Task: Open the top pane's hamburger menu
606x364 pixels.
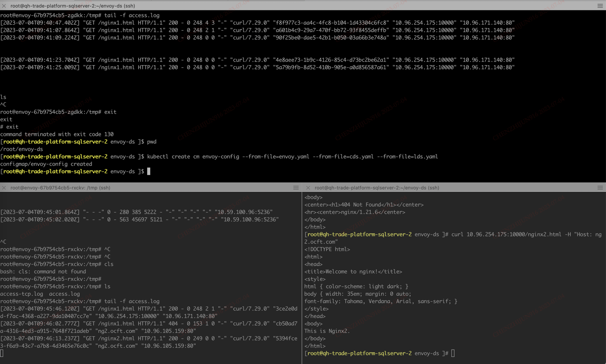Action: click(x=600, y=6)
